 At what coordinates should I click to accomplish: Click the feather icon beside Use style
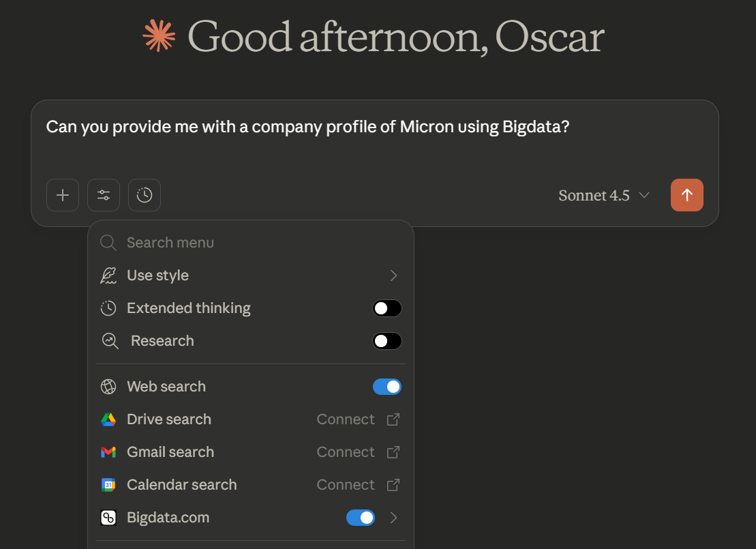(x=108, y=276)
